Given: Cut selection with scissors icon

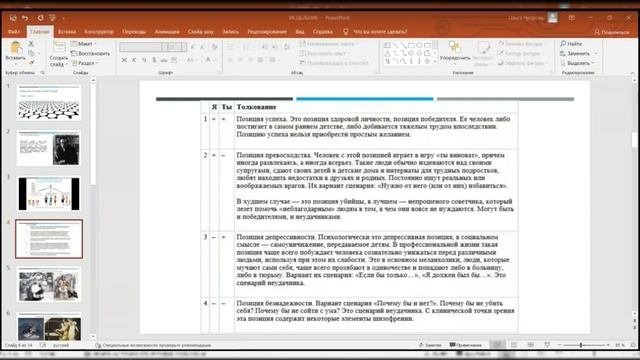Looking at the screenshot, I should 31,44.
